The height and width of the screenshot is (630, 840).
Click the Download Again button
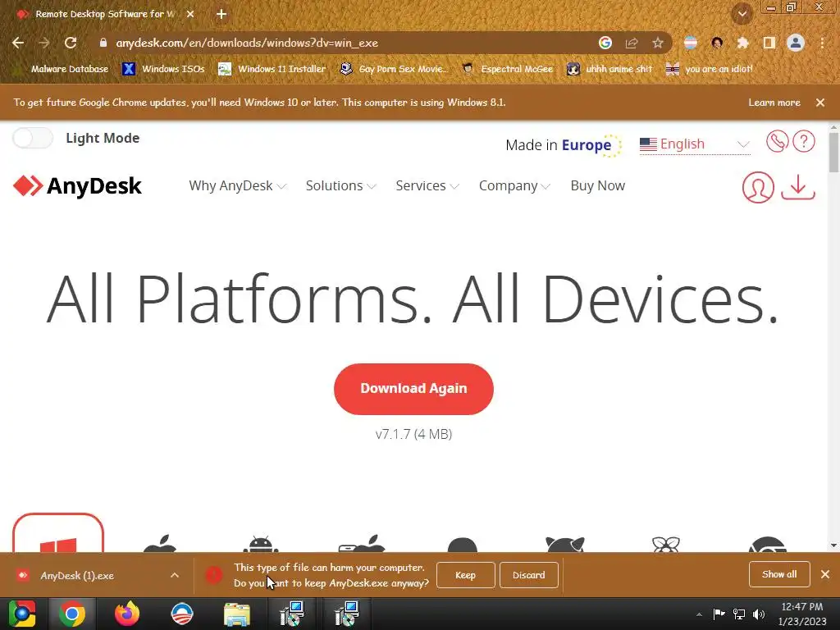(413, 389)
